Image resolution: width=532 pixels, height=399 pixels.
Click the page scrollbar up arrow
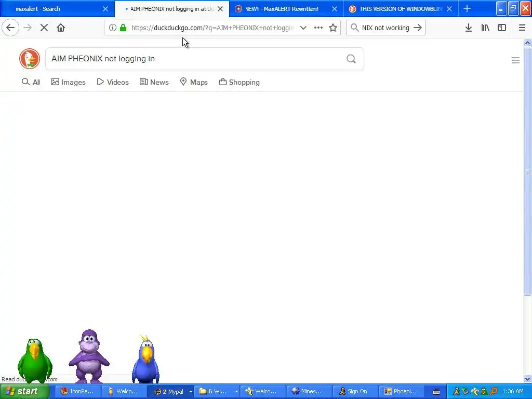coord(528,43)
